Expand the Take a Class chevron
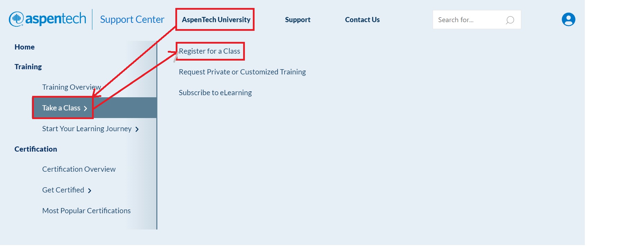644x252 pixels. click(x=85, y=108)
